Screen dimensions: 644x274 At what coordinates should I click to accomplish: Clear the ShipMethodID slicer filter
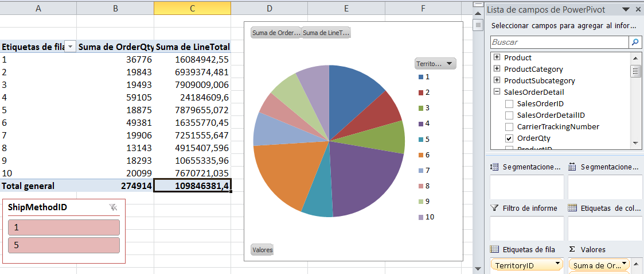click(113, 208)
